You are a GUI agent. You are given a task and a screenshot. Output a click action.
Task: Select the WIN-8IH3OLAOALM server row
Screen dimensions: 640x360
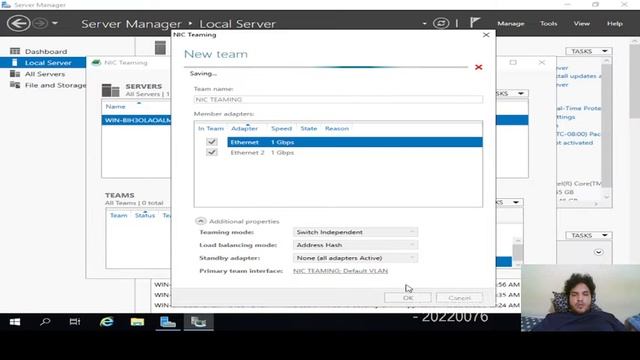(x=137, y=120)
